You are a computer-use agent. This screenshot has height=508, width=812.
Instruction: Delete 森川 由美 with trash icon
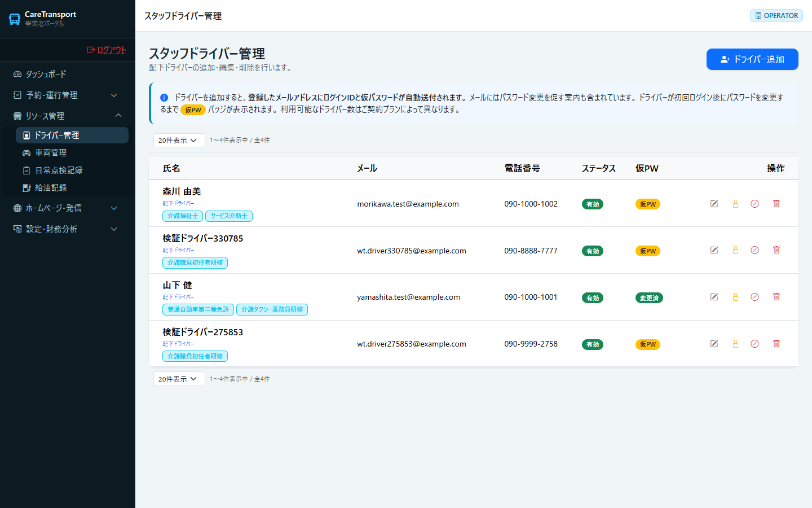click(776, 204)
